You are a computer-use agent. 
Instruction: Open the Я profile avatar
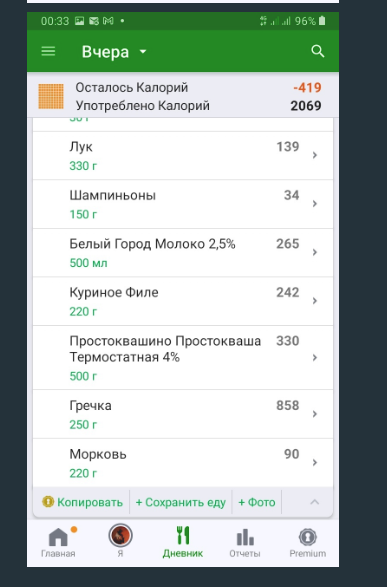click(x=120, y=535)
